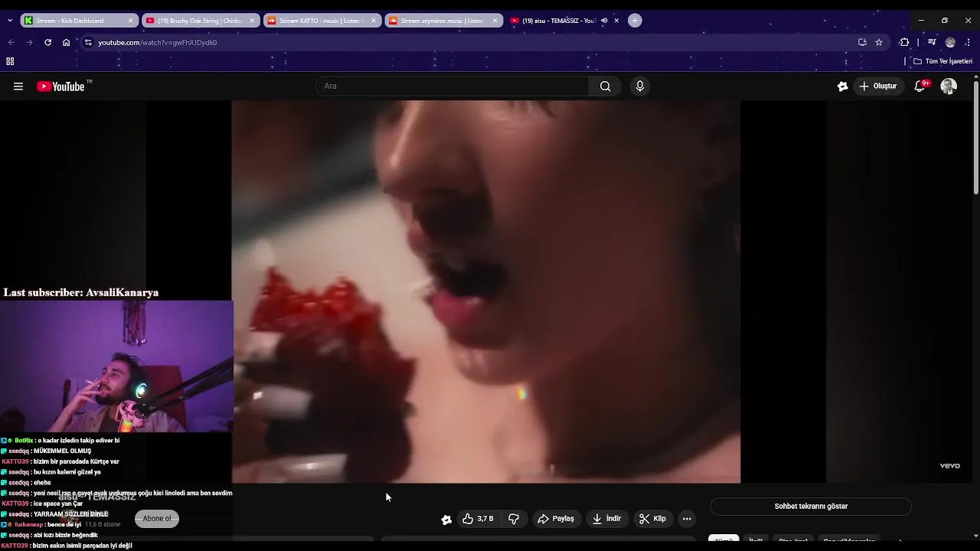Mute the aisu TEMASSIZ tab audio

tap(604, 21)
